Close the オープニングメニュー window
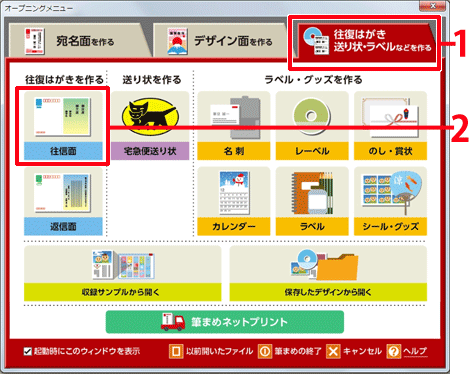Image resolution: width=470 pixels, height=374 pixels. (432, 6)
